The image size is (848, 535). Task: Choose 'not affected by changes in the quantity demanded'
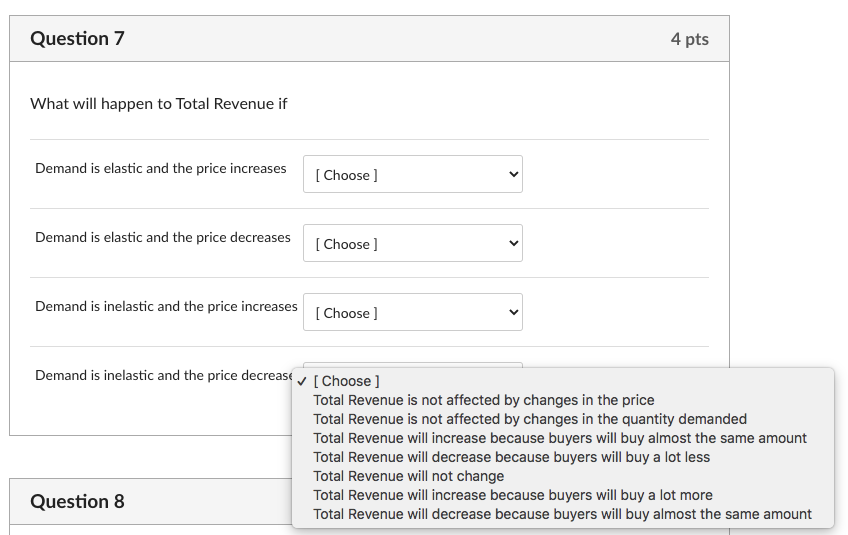point(562,419)
